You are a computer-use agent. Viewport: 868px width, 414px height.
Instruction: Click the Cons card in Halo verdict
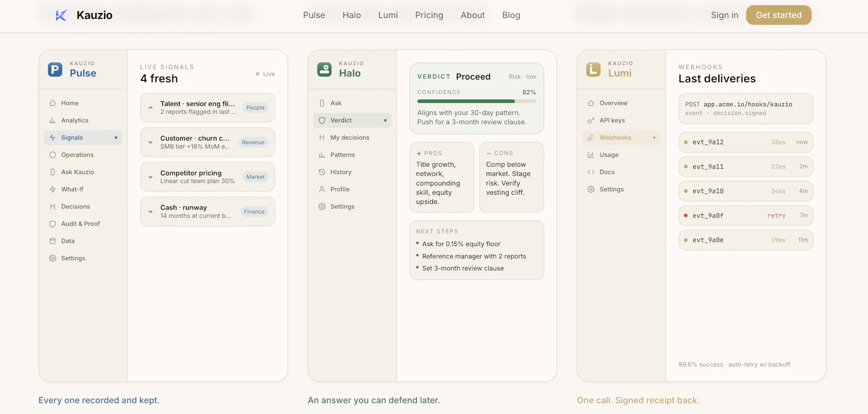click(x=512, y=177)
